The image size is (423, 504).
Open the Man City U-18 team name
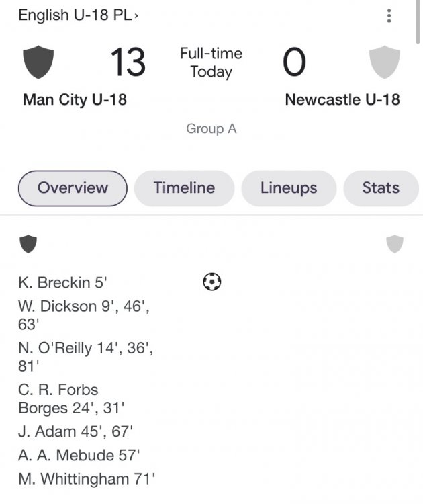(x=75, y=100)
